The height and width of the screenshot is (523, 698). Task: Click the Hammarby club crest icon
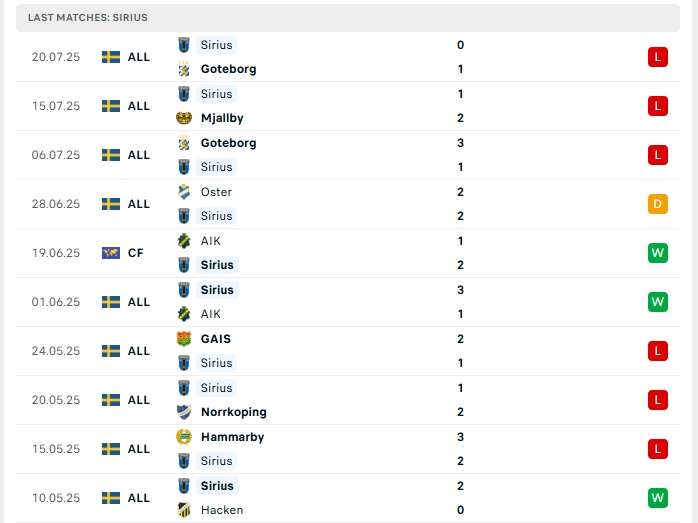tap(184, 437)
